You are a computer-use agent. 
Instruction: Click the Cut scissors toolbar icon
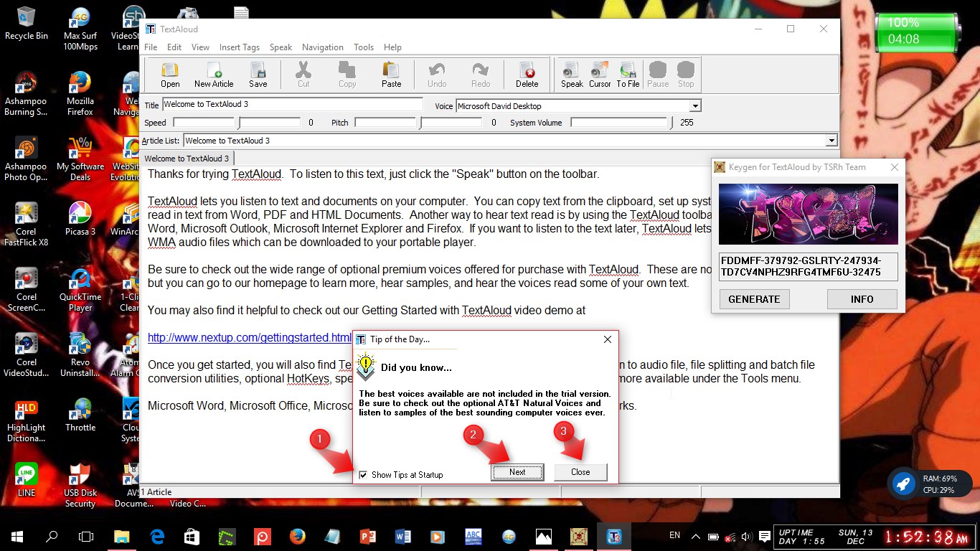click(x=303, y=75)
